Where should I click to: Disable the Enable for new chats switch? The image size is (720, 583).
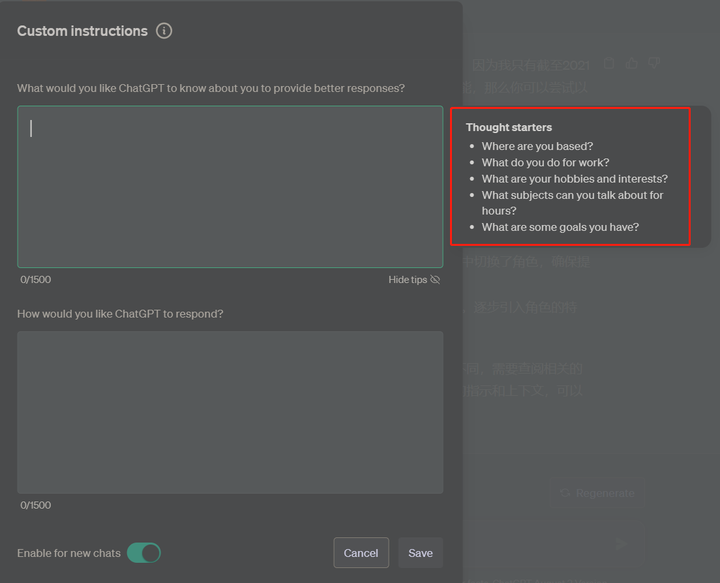click(144, 553)
